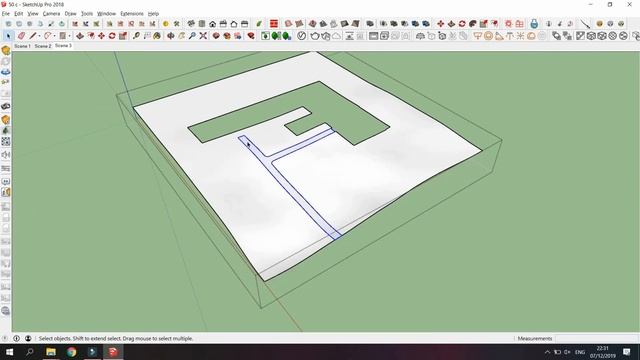Choose the Arc drawing tool
The height and width of the screenshot is (360, 640).
(x=48, y=36)
